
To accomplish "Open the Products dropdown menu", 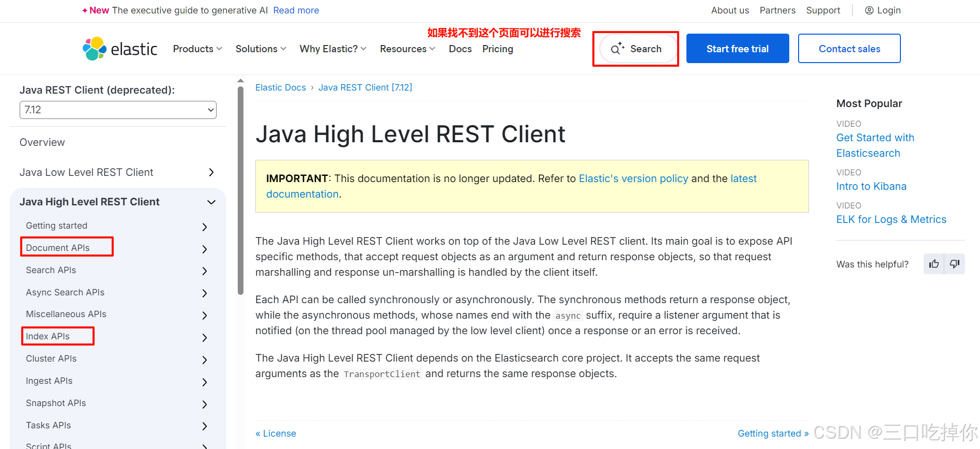I will tap(197, 49).
